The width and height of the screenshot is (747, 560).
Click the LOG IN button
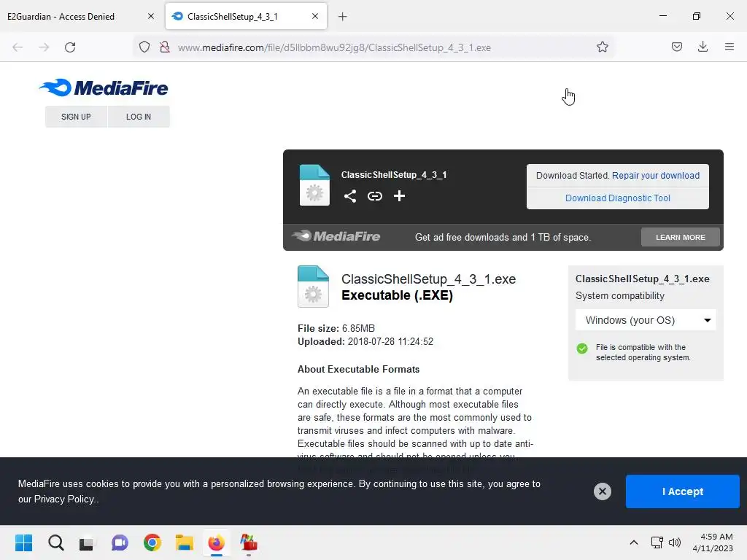point(139,117)
